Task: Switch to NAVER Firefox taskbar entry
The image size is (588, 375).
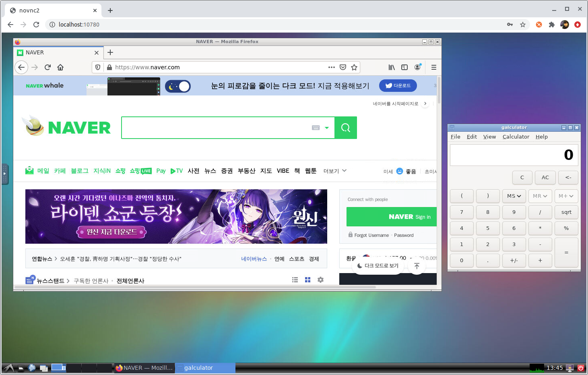Action: coord(144,368)
